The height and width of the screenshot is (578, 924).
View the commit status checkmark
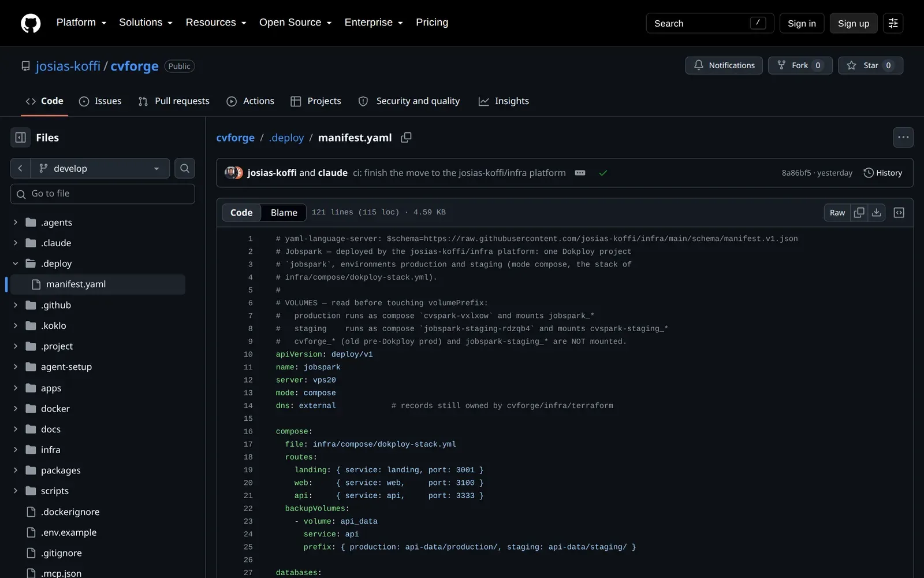pyautogui.click(x=603, y=173)
